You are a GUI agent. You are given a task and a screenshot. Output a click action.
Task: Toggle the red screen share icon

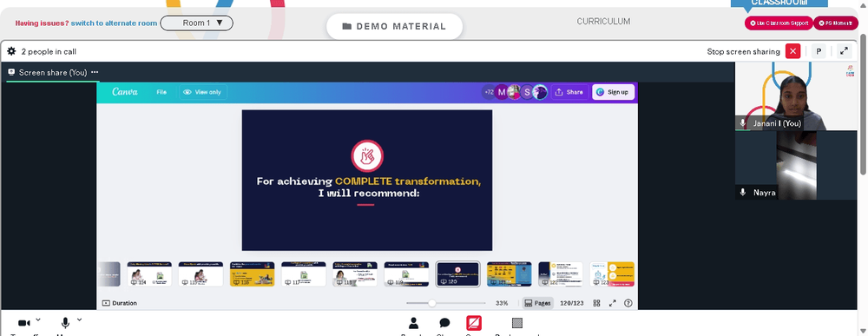tap(474, 323)
